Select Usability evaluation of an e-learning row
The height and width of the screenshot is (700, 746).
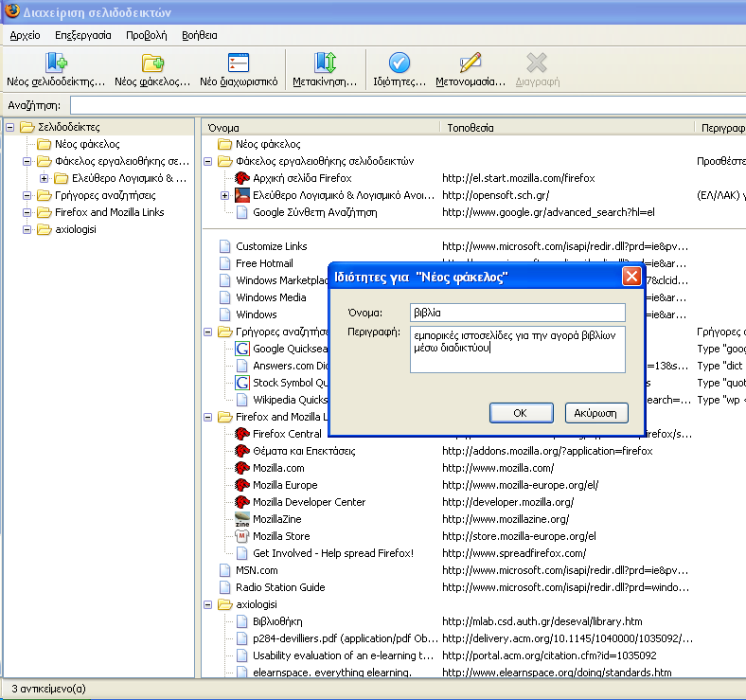tap(343, 655)
